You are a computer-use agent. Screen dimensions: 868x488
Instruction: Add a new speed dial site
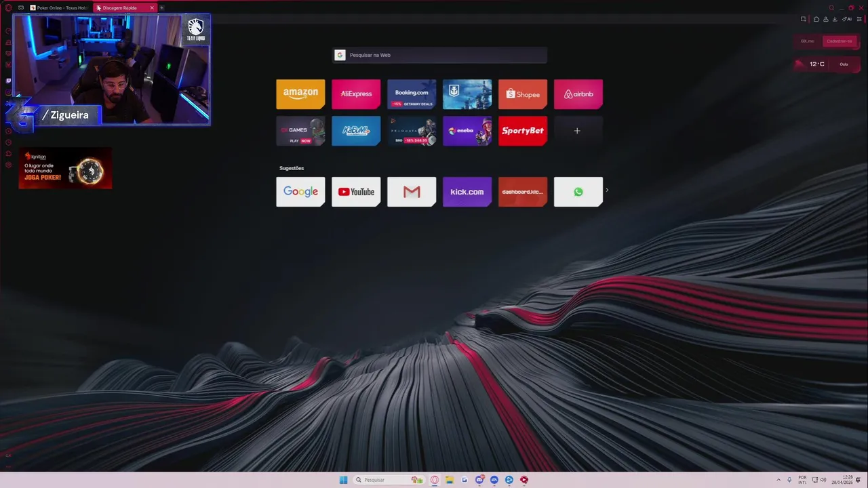(578, 131)
